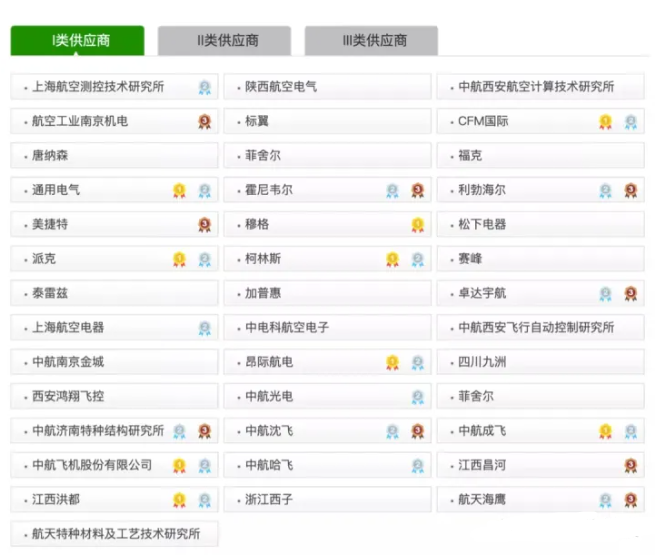Select the 加普惠 supplier entry
Image resolution: width=664 pixels, height=559 pixels.
(x=327, y=293)
